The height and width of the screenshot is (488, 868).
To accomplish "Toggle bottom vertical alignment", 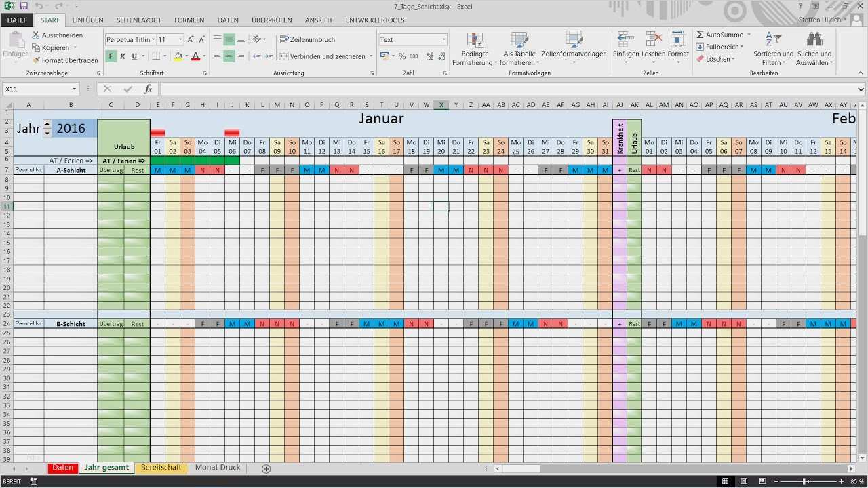I will pyautogui.click(x=241, y=39).
